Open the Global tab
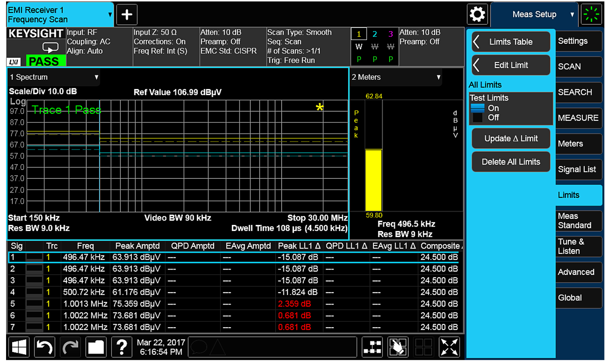The image size is (609, 364). [x=578, y=298]
